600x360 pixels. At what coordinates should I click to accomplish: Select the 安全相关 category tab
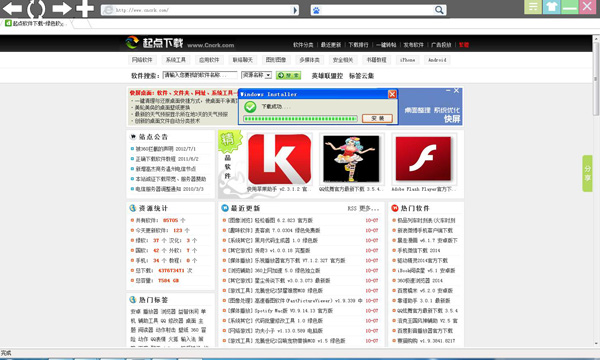[343, 60]
